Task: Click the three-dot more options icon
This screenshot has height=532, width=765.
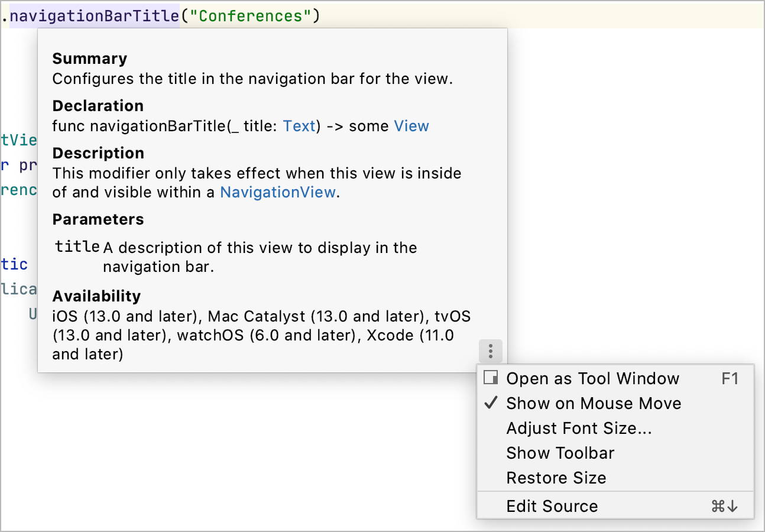Action: click(x=491, y=352)
